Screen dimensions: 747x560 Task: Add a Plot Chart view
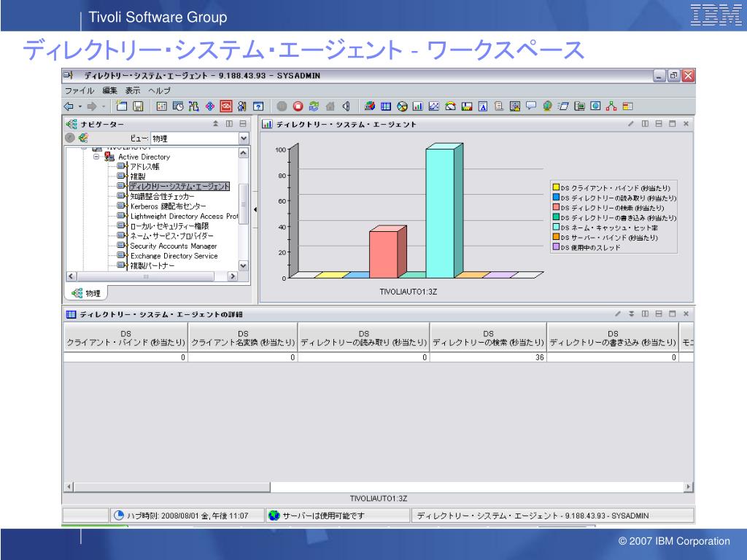pos(434,106)
